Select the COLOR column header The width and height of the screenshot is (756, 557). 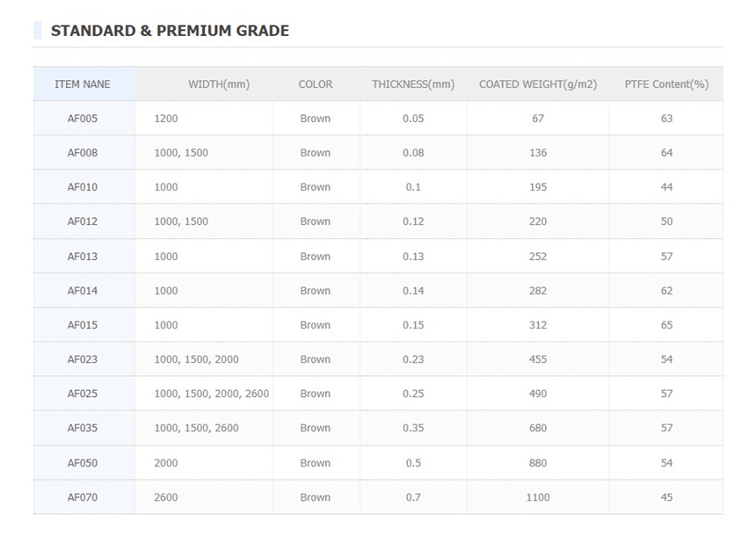pyautogui.click(x=316, y=84)
